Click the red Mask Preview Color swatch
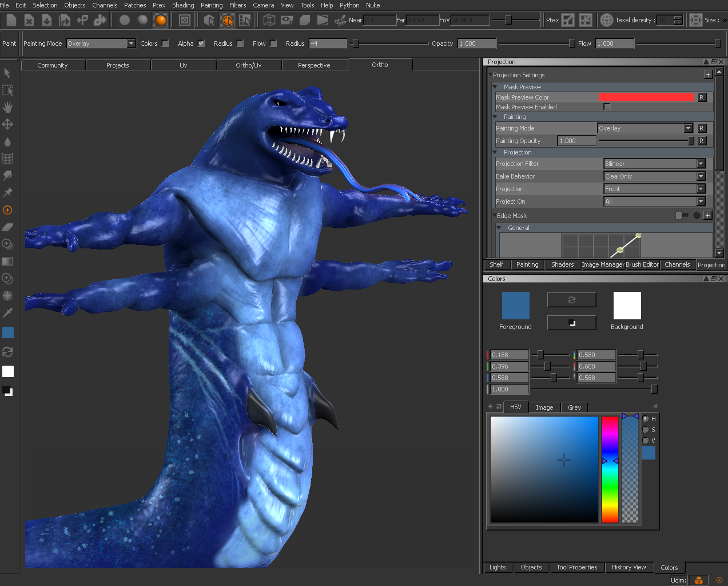Screen dimensions: 728x586 646,97
